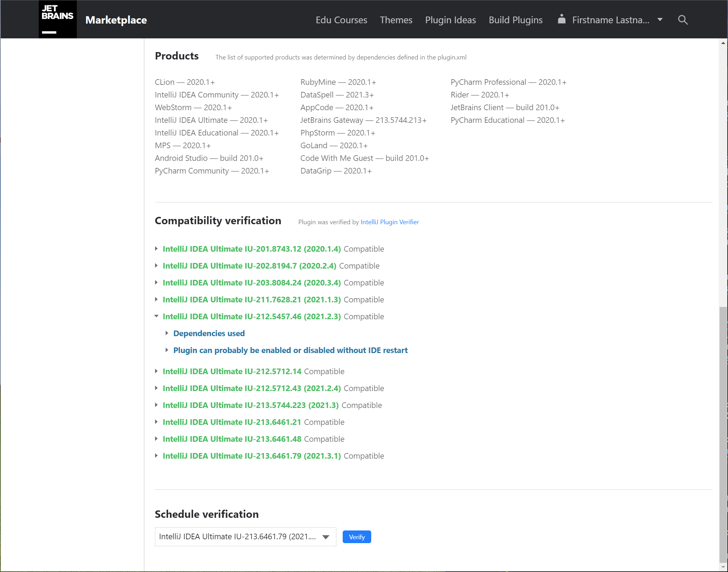Expand the Dependencies used arrow
This screenshot has height=572, width=728.
click(167, 333)
